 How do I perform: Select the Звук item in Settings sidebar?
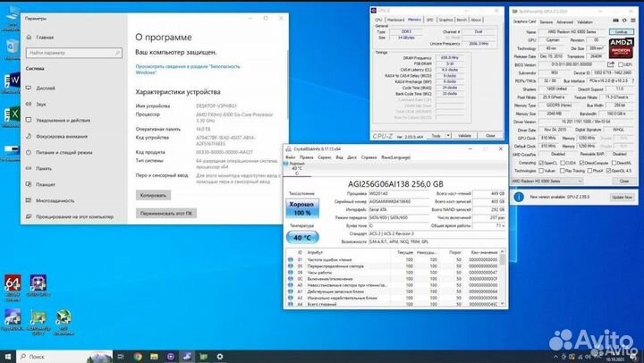coord(41,105)
